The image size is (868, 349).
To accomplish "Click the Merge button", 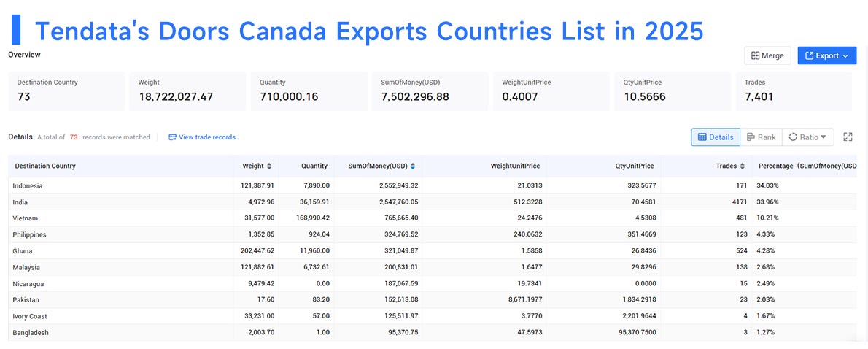I will coord(767,55).
